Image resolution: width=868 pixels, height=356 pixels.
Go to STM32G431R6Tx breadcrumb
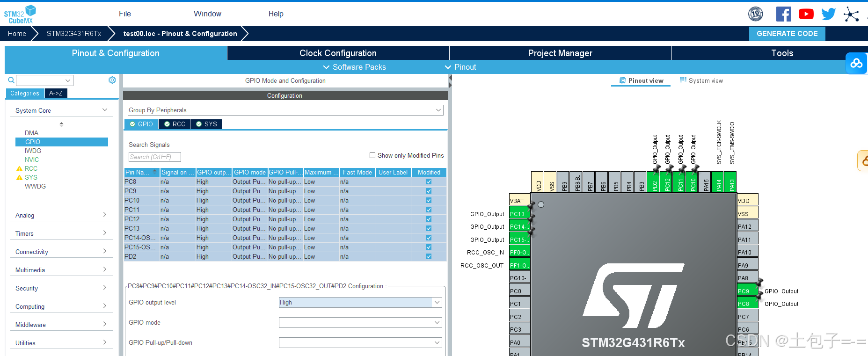click(x=74, y=34)
